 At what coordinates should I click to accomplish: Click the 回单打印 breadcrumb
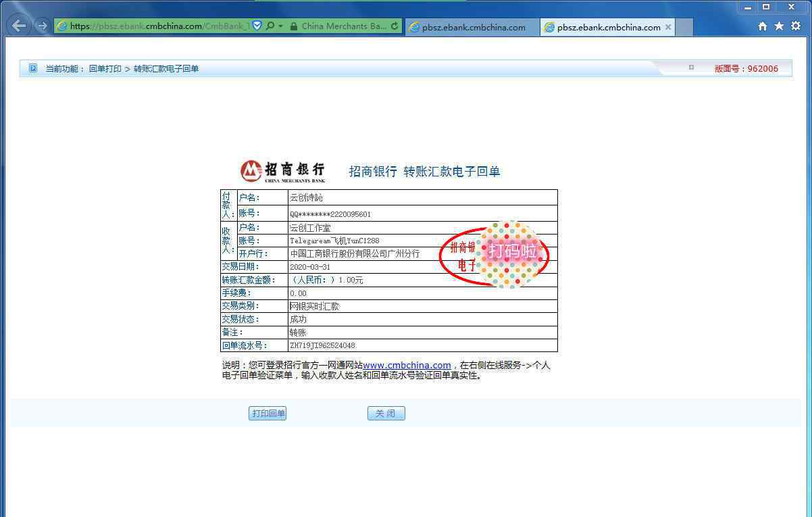click(105, 69)
